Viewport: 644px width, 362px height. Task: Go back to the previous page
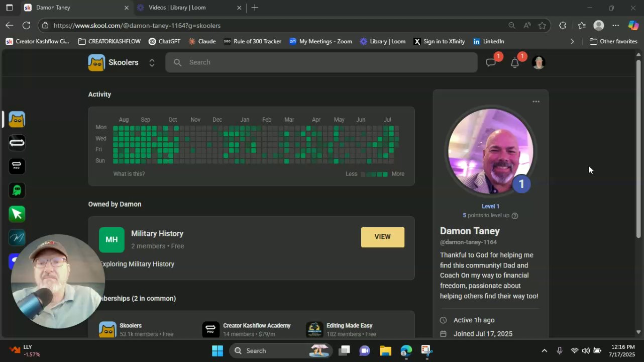(10, 25)
